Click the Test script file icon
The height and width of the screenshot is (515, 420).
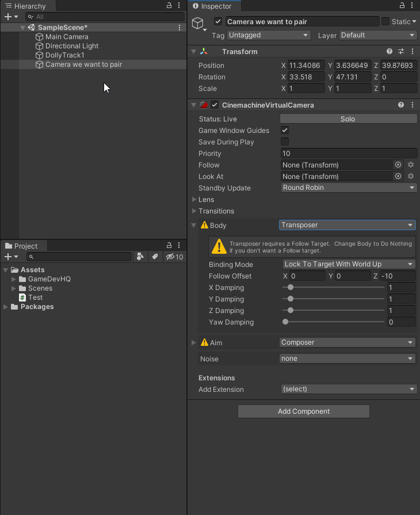(x=22, y=297)
